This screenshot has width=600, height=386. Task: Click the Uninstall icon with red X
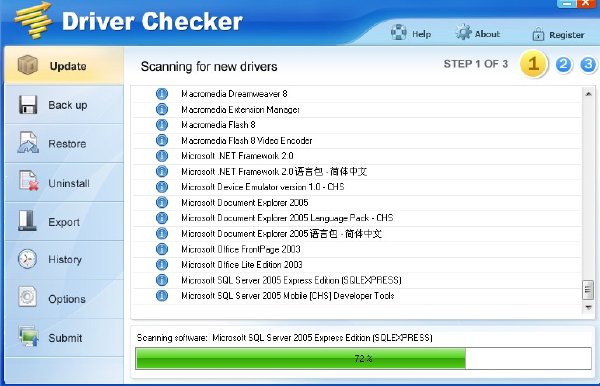click(x=29, y=181)
